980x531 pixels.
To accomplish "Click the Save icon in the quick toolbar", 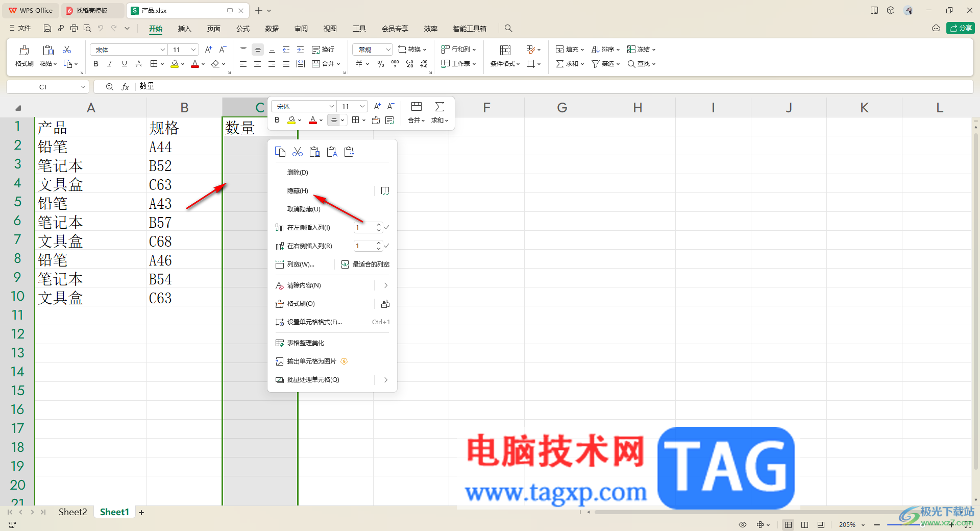I will coord(47,28).
